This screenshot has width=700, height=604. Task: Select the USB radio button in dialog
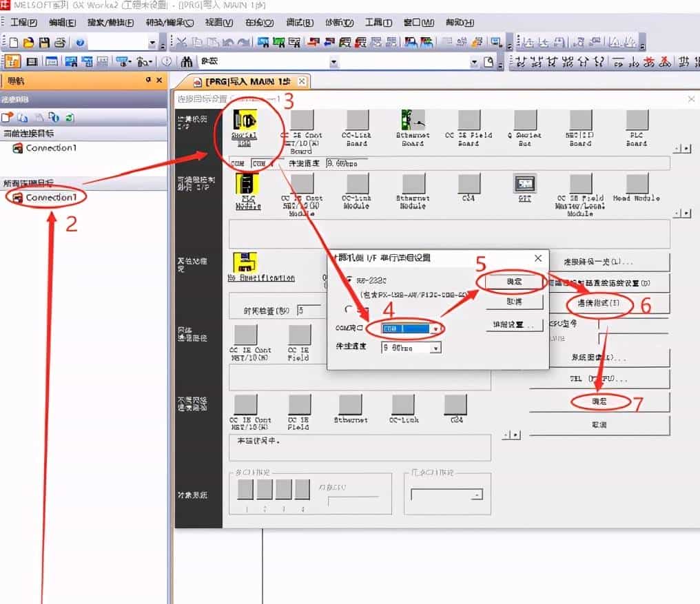[x=349, y=309]
